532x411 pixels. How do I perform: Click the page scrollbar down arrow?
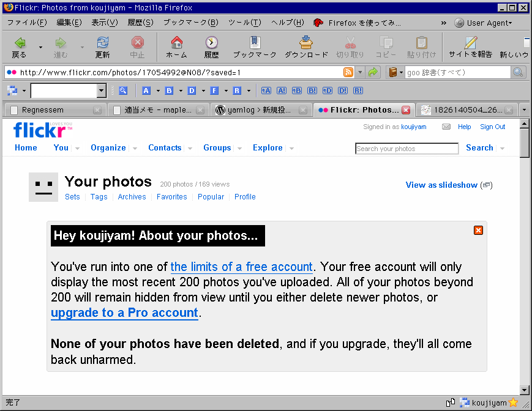[524, 390]
